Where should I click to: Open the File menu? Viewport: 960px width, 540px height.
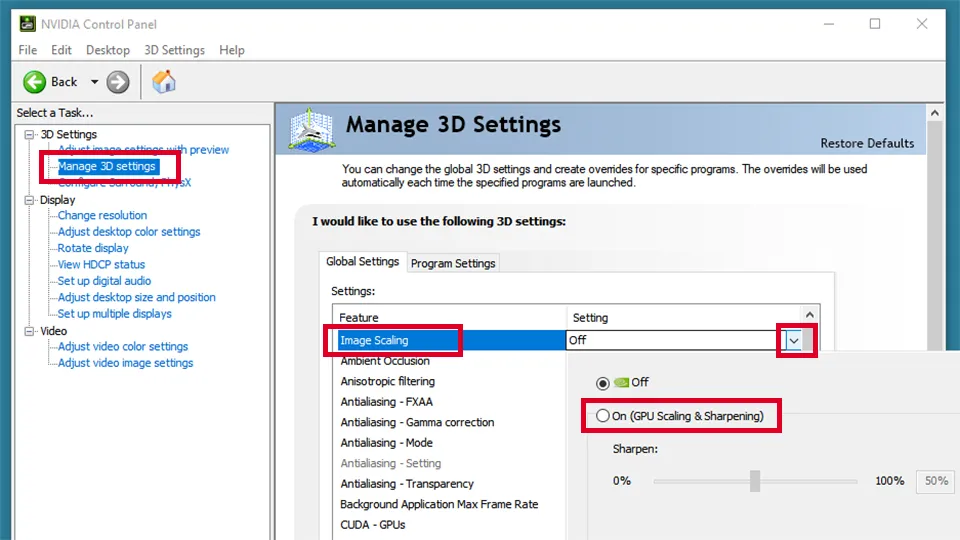(28, 50)
